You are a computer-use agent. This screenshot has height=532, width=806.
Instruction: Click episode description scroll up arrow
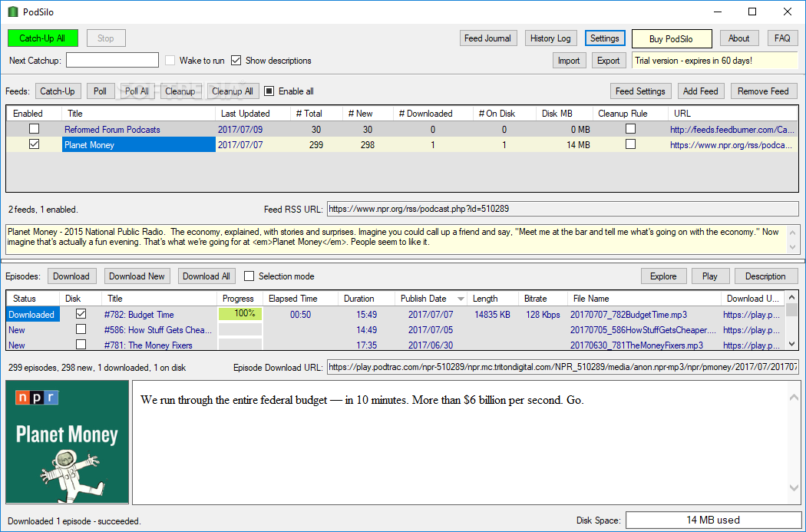[x=794, y=398]
